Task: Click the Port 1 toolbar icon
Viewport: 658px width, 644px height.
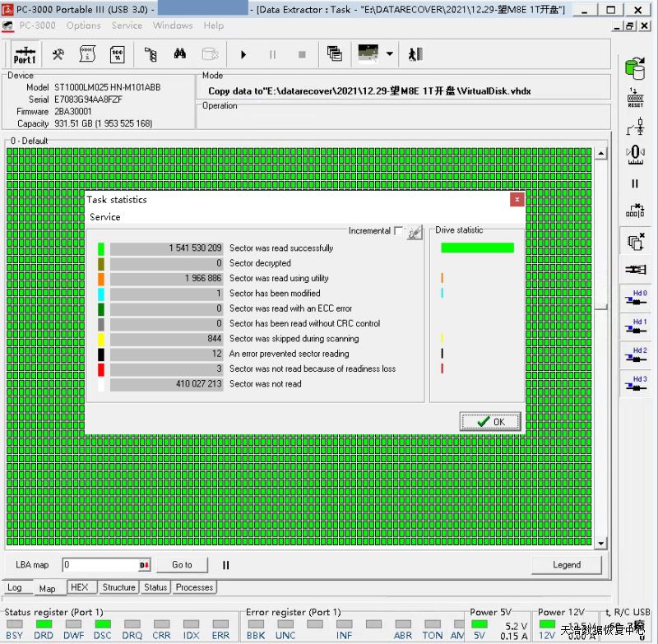Action: 25,54
